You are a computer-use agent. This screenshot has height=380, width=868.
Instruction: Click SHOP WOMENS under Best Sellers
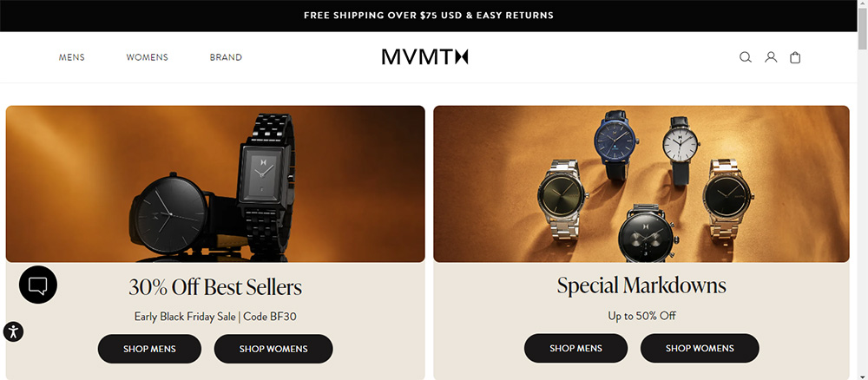pyautogui.click(x=273, y=349)
